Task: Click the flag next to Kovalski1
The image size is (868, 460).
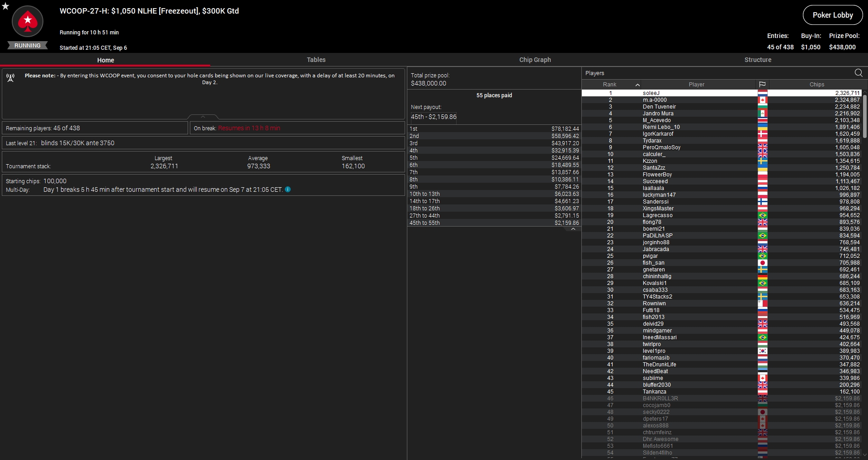Action: pyautogui.click(x=763, y=283)
